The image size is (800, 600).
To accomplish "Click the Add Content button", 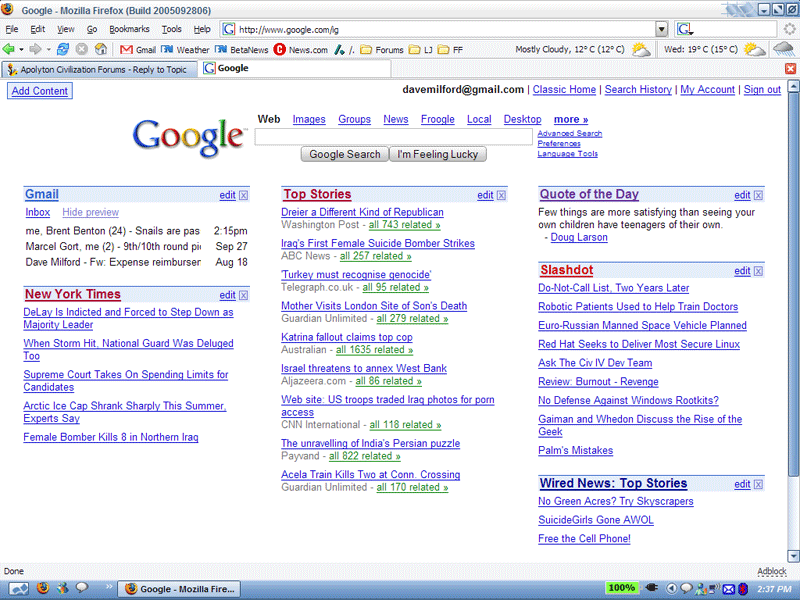I will coord(40,91).
